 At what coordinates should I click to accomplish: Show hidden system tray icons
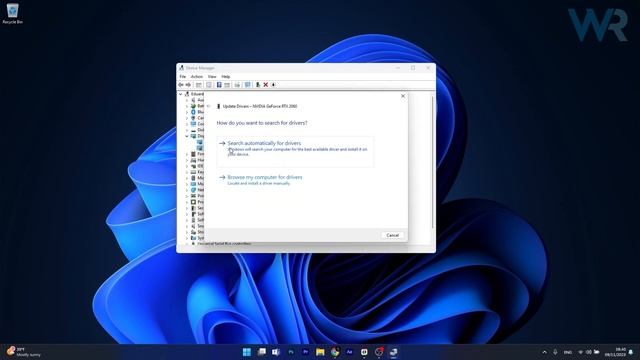point(544,352)
